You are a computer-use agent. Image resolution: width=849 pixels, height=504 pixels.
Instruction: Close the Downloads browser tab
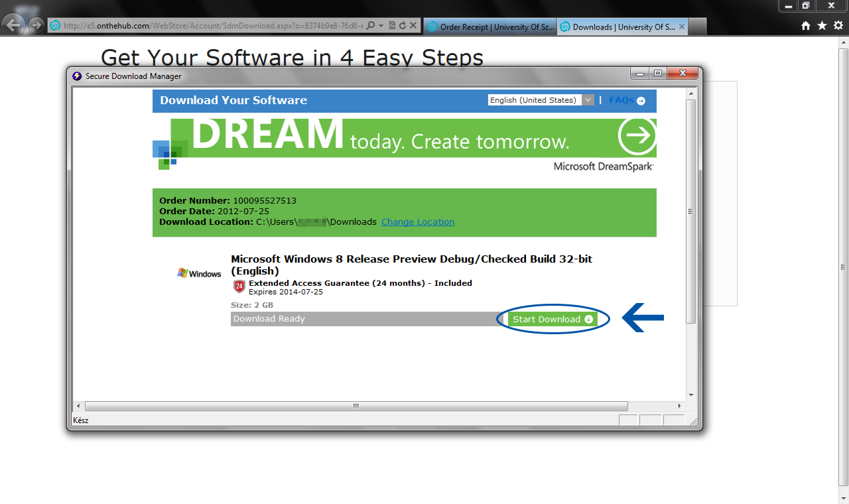coord(681,27)
